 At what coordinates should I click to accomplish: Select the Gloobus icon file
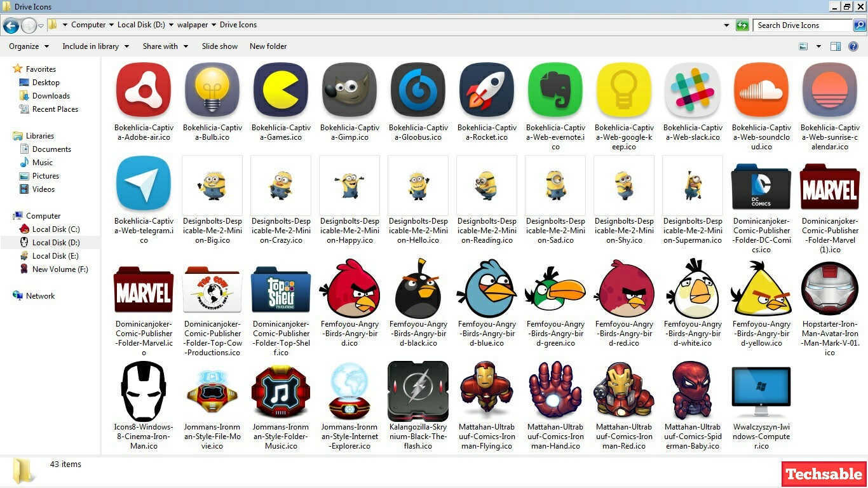418,90
